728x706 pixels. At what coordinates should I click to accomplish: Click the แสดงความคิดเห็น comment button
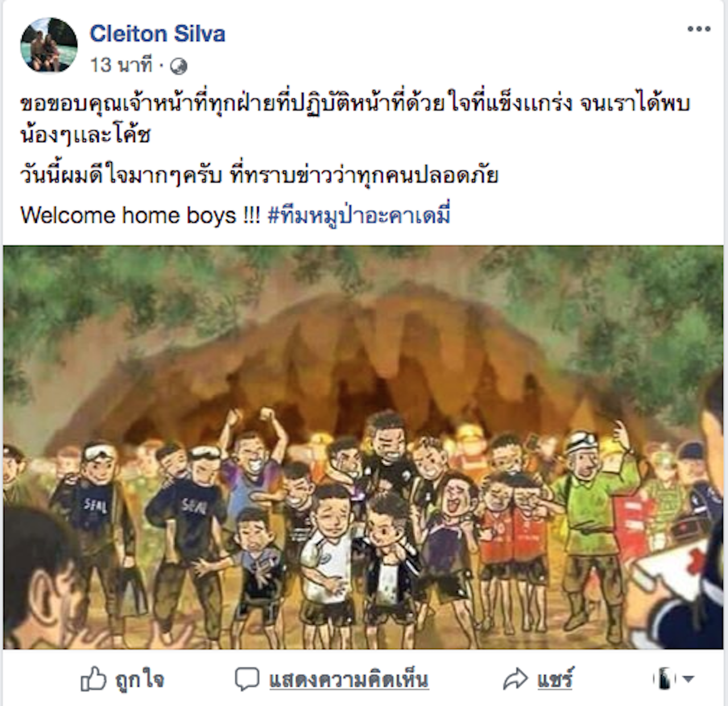[349, 680]
